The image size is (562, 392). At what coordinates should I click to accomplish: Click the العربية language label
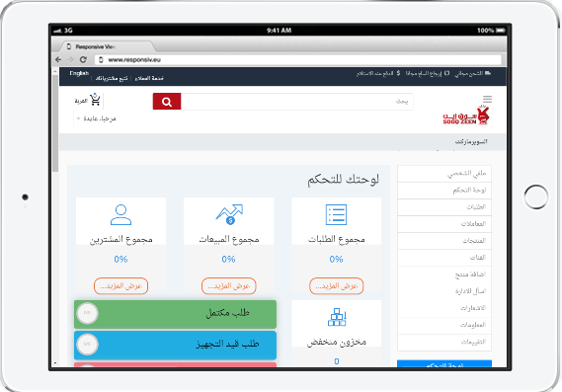(x=81, y=101)
